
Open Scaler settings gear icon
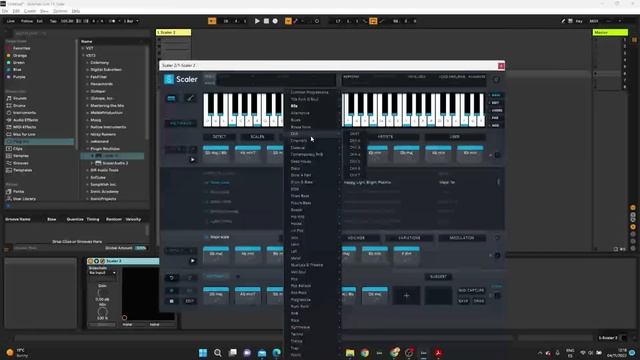496,80
